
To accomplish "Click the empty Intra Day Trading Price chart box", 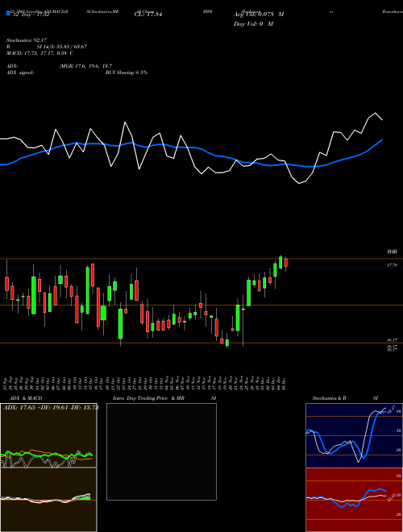I will [x=161, y=451].
